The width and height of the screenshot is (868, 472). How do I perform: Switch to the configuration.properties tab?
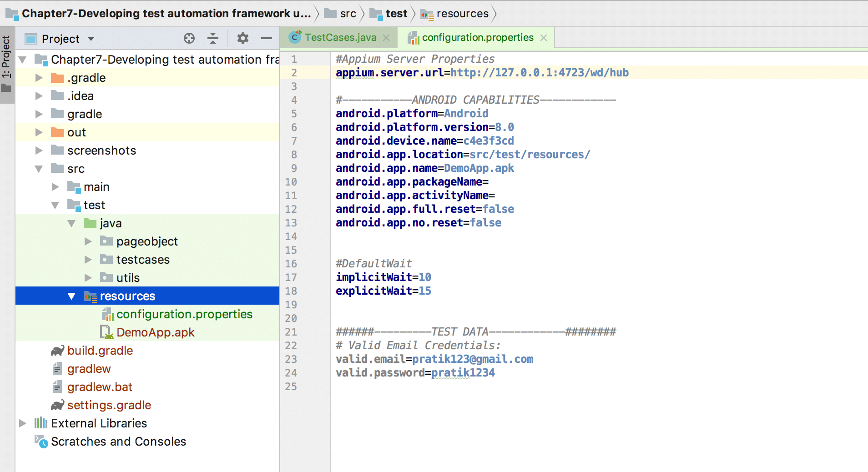(478, 37)
